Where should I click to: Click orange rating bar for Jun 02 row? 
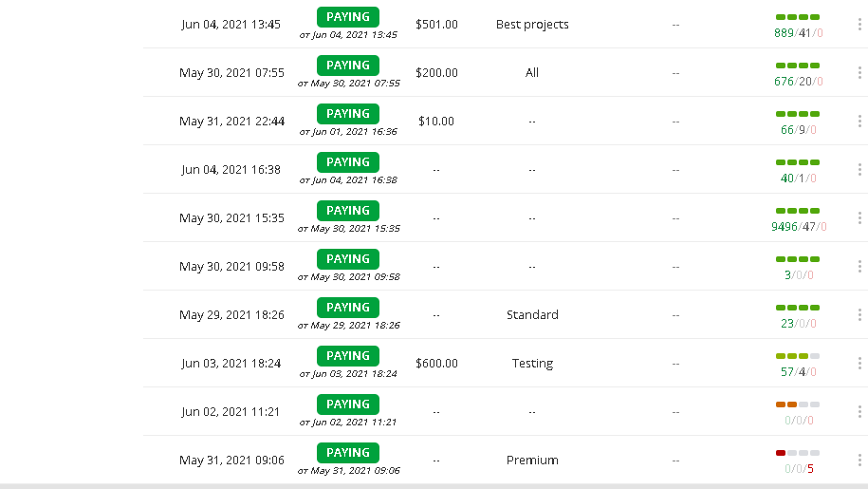click(x=798, y=404)
